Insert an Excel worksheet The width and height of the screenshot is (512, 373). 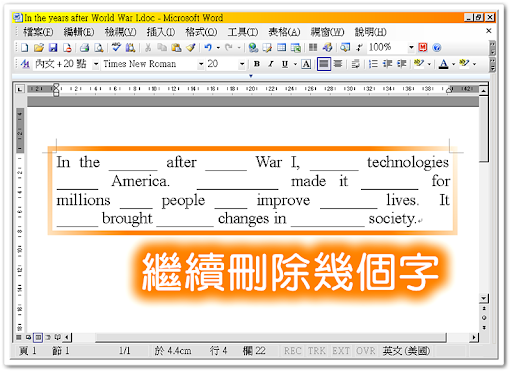tap(296, 48)
